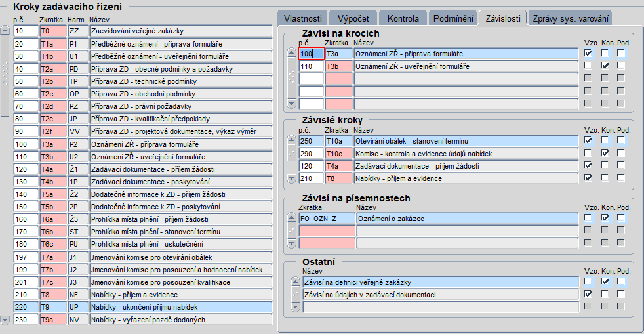Click the down arrow in Ostatní list
The image size is (644, 334).
coord(295,306)
